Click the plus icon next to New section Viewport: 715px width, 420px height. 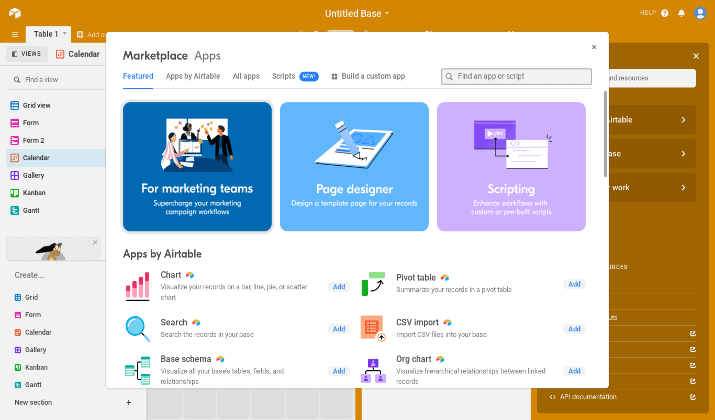click(129, 402)
